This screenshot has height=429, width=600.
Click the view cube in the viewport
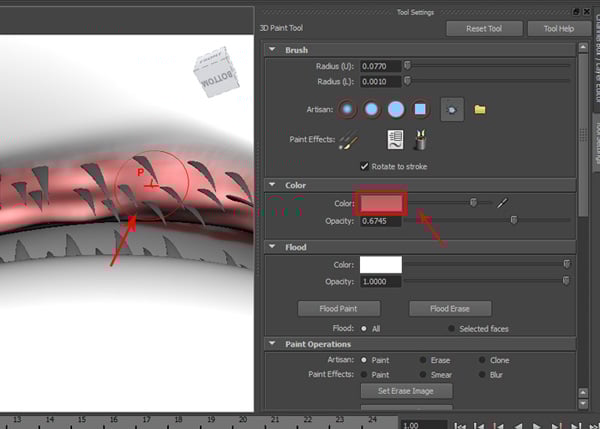click(x=217, y=72)
